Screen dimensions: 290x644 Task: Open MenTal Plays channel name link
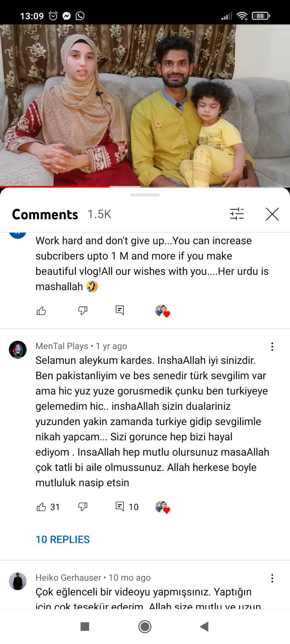click(x=62, y=346)
